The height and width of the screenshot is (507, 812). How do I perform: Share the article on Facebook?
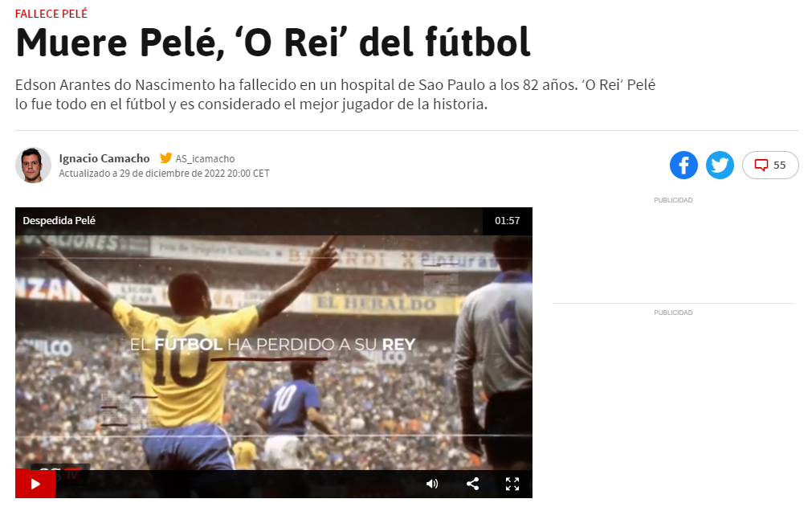point(683,166)
